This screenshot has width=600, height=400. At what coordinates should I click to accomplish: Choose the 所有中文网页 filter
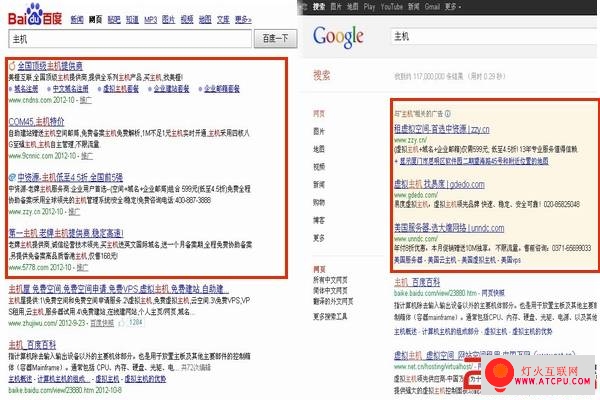[x=330, y=280]
